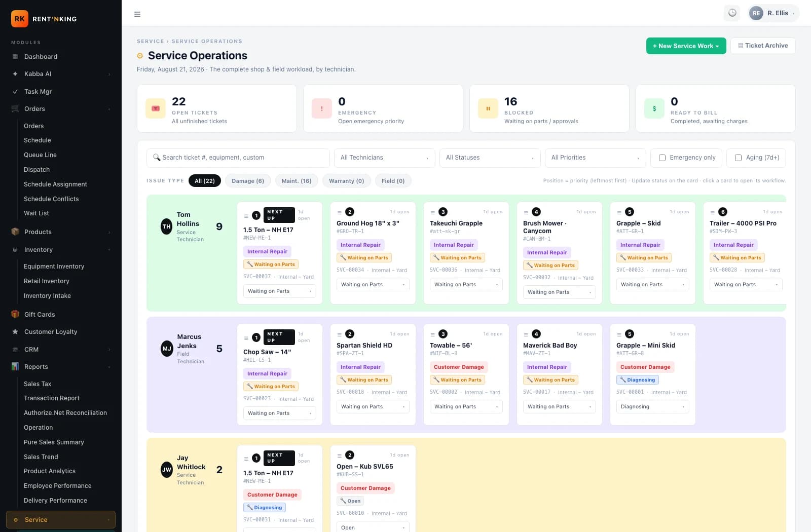This screenshot has width=811, height=532.
Task: Open the Spartan Shield HD ticket card
Action: (x=373, y=374)
